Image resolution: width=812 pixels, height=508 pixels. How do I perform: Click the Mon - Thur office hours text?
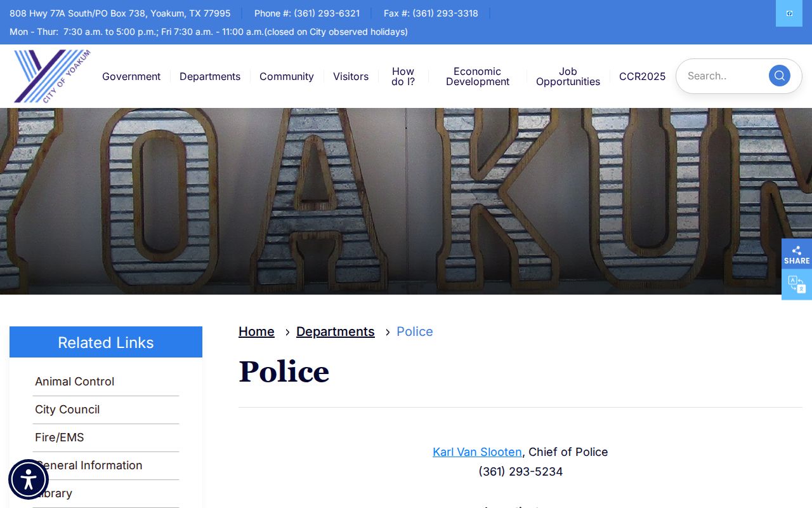(x=209, y=32)
